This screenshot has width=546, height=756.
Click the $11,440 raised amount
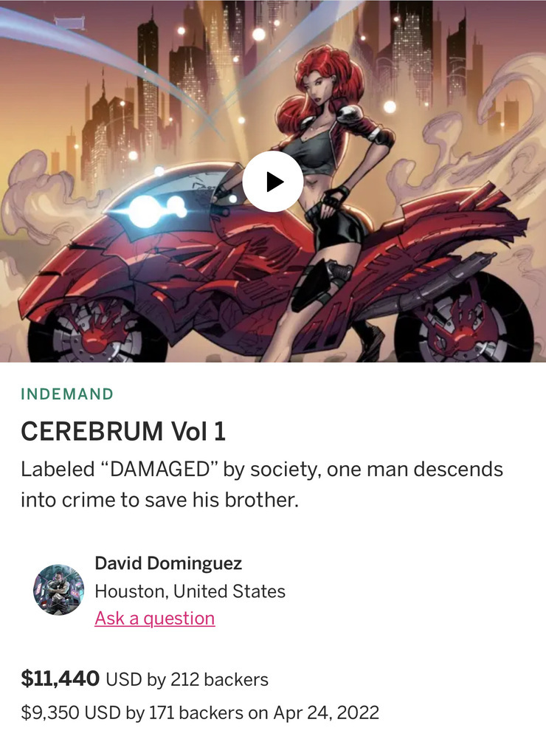pyautogui.click(x=61, y=678)
